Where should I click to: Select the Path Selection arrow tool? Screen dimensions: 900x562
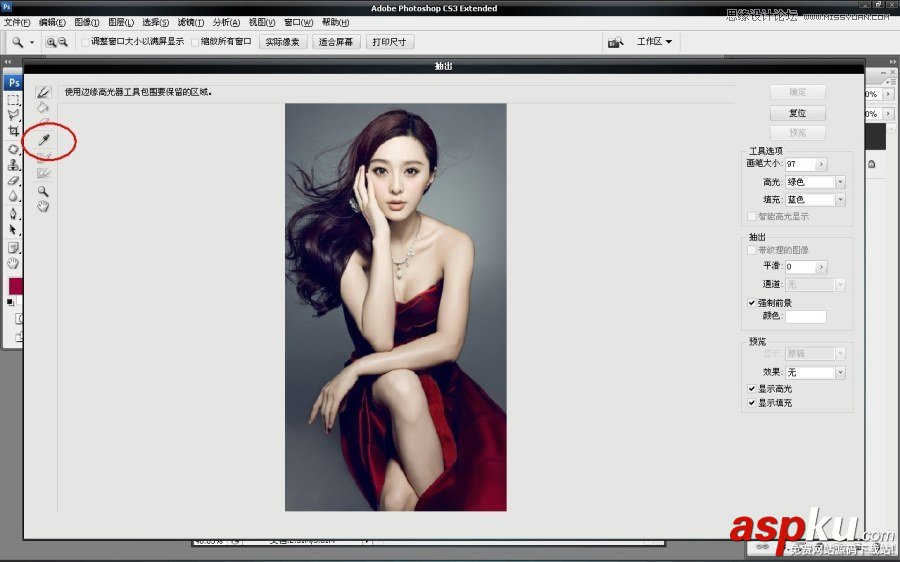(13, 230)
